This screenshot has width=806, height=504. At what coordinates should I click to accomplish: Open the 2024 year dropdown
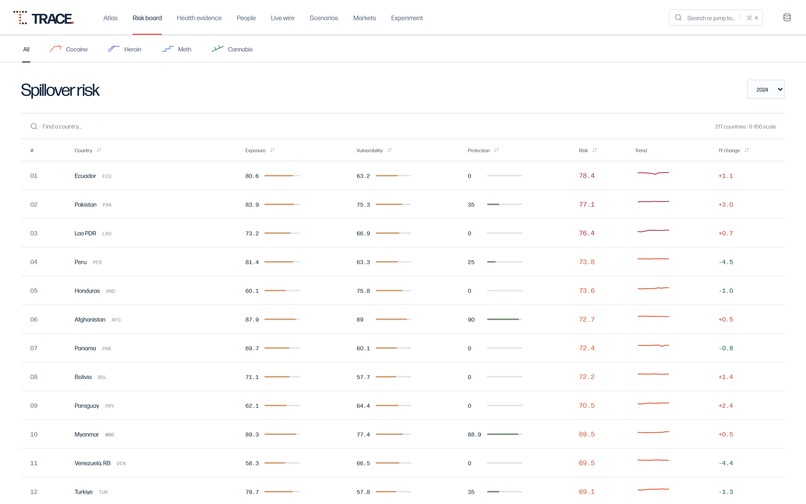pyautogui.click(x=765, y=89)
